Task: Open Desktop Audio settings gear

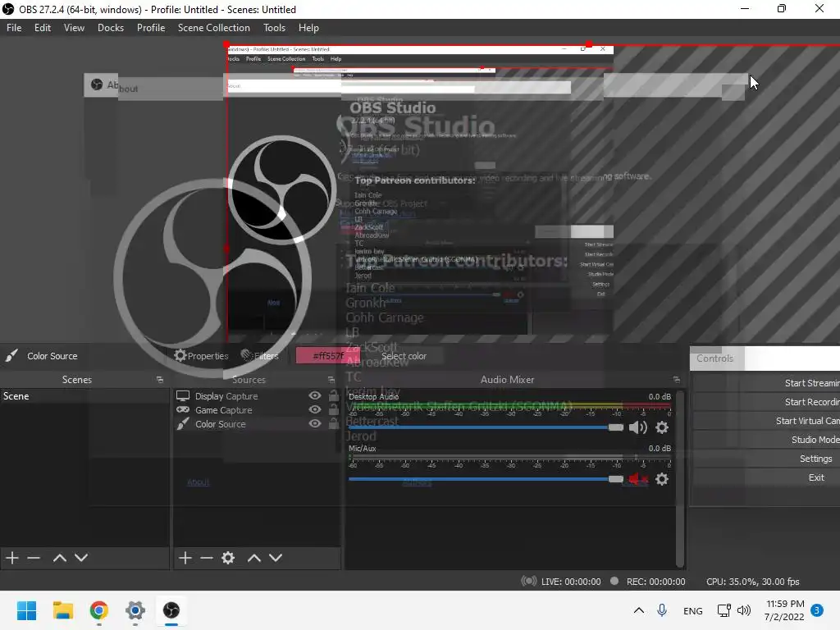Action: [662, 427]
